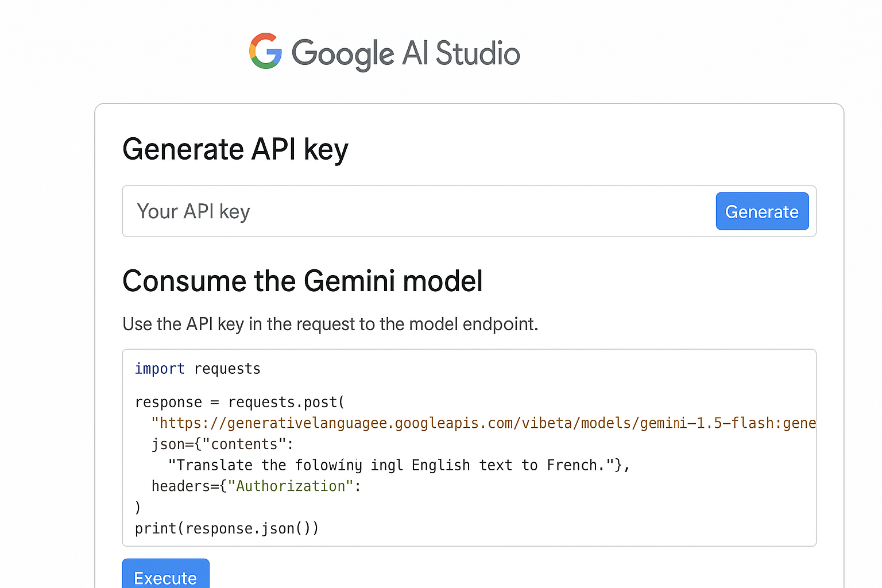Select the "Consume the Gemini model" heading
Image resolution: width=882 pixels, height=588 pixels.
(302, 281)
